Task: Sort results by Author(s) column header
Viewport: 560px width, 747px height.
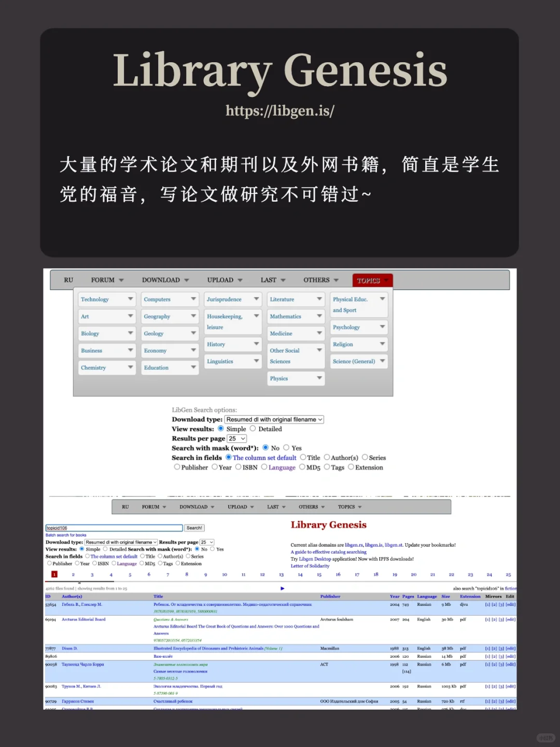Action: 72,597
